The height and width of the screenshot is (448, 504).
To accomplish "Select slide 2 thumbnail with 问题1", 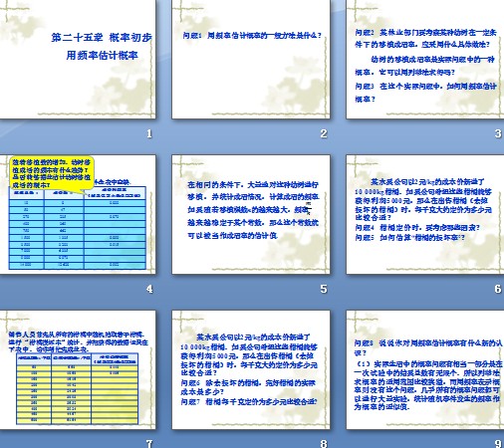I will pyautogui.click(x=251, y=59).
